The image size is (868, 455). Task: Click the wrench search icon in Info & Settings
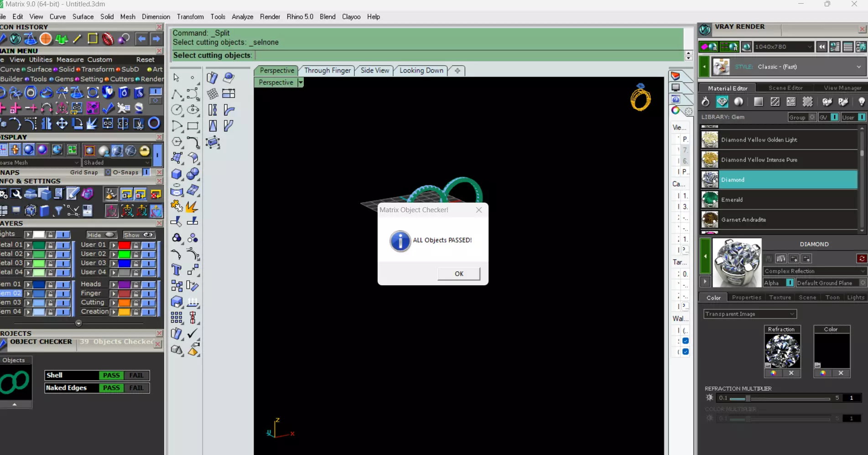tap(16, 194)
